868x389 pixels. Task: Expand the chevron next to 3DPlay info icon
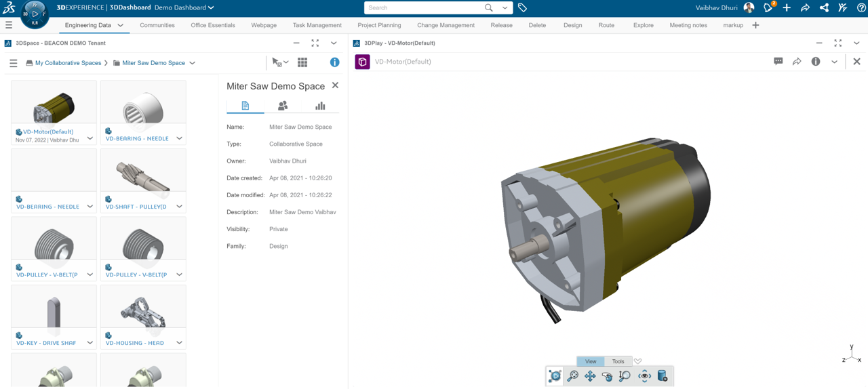tap(834, 62)
